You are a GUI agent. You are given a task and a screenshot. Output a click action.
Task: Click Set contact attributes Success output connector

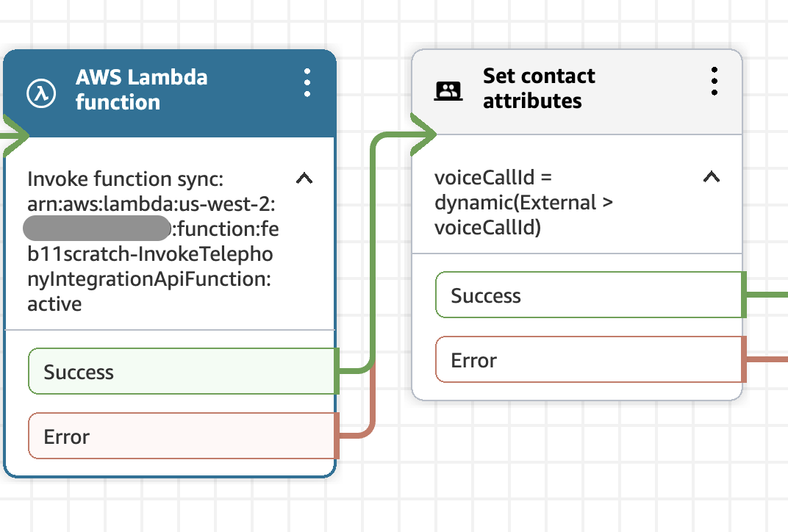[x=744, y=295]
